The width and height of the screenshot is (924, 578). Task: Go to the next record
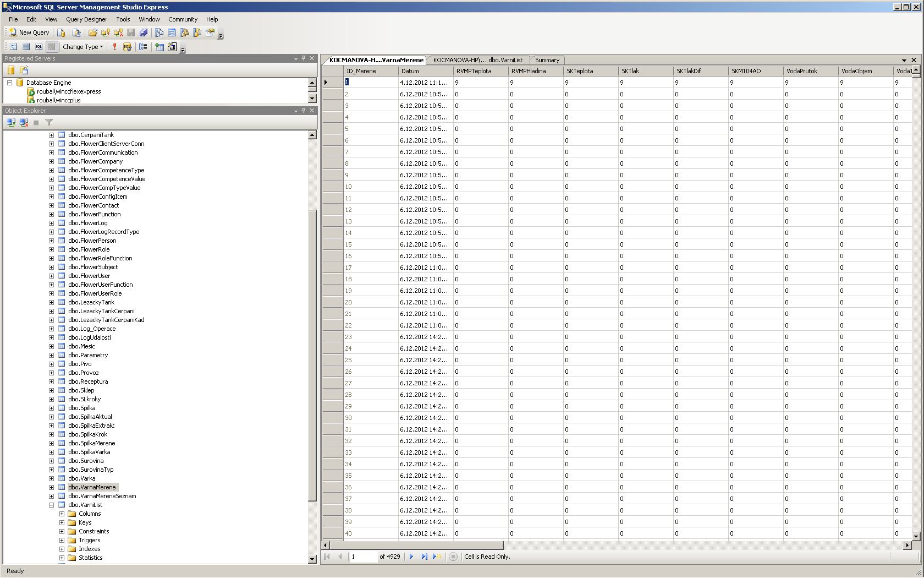pos(411,557)
